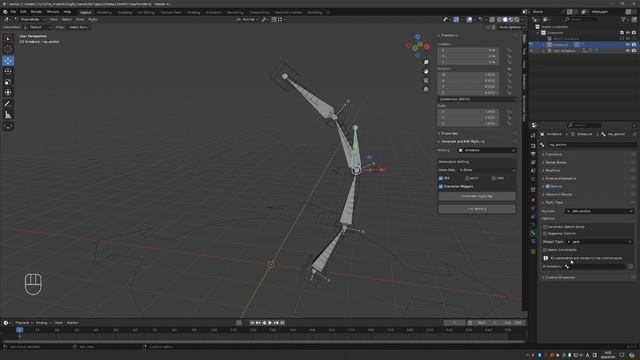Select the Transform tool in the toolbar
The image size is (640, 360).
coord(8,93)
